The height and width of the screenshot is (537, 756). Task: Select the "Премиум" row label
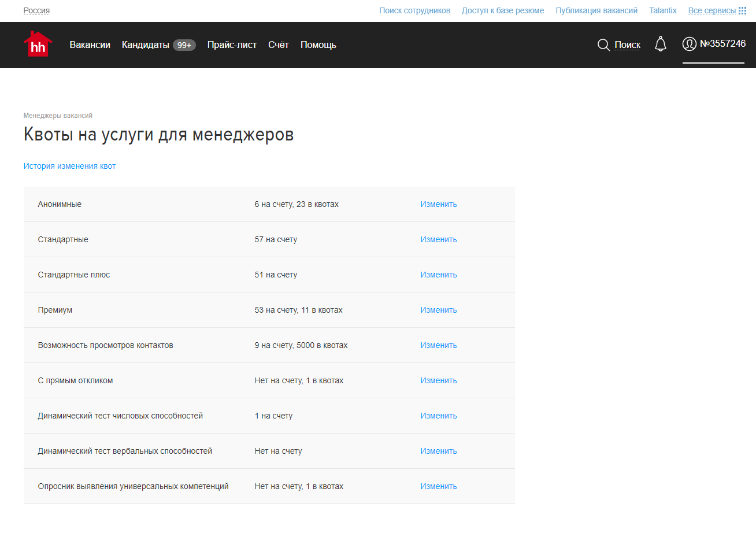55,310
